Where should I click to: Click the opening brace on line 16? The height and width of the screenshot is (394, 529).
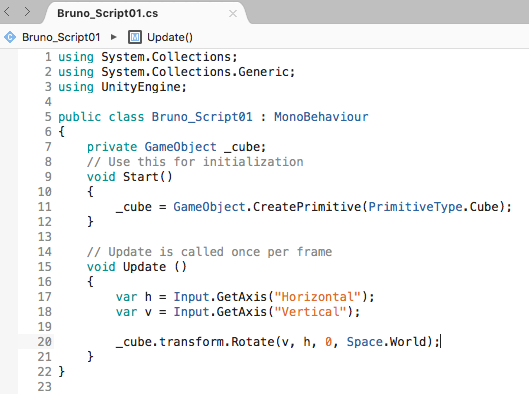pyautogui.click(x=90, y=282)
